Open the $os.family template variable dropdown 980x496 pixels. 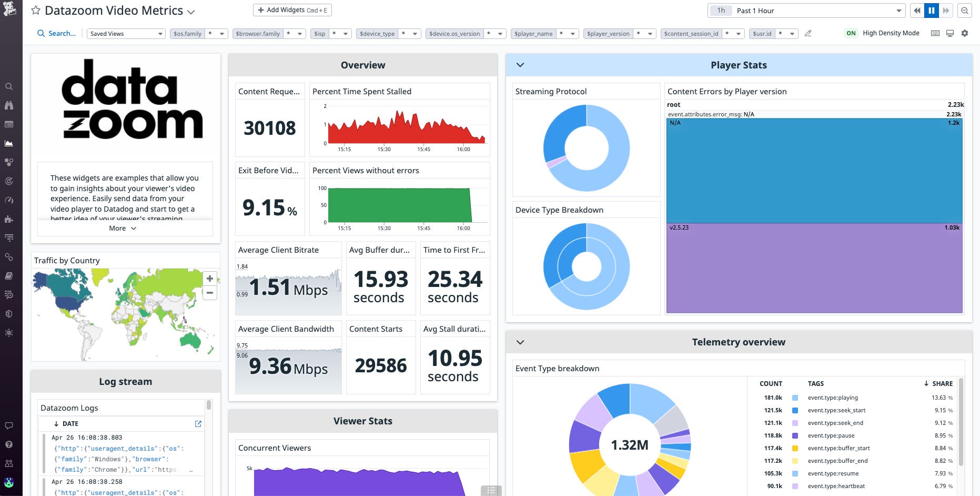point(221,33)
